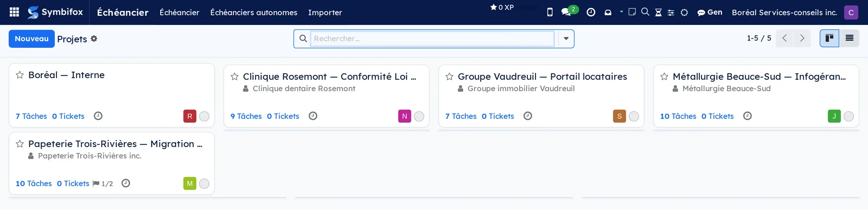This screenshot has height=210, width=868.
Task: Click the hourglass timer icon
Action: point(658,12)
